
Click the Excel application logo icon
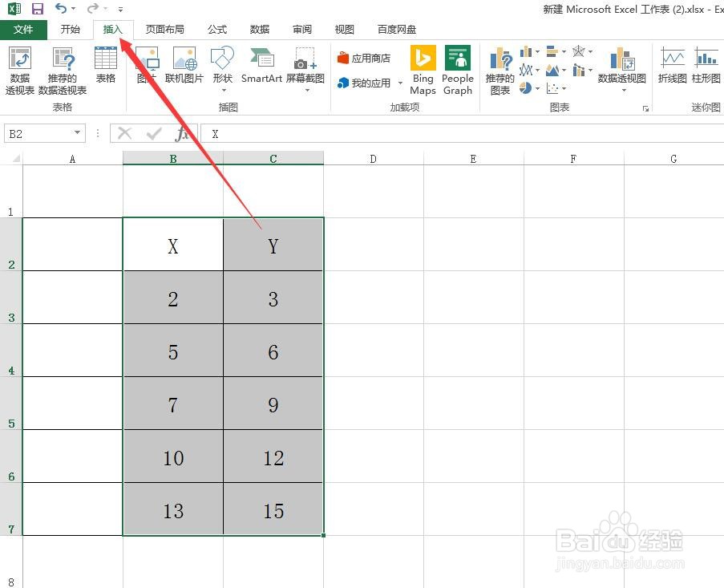tap(14, 8)
